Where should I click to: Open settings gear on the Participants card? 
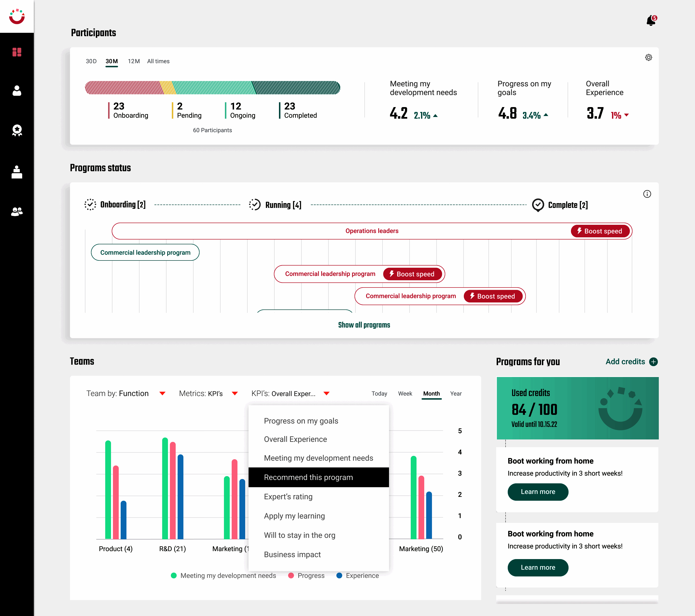[x=648, y=57]
